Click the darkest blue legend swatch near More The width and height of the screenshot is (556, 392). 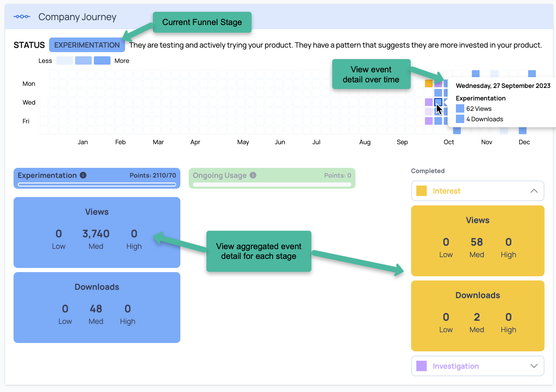point(102,60)
